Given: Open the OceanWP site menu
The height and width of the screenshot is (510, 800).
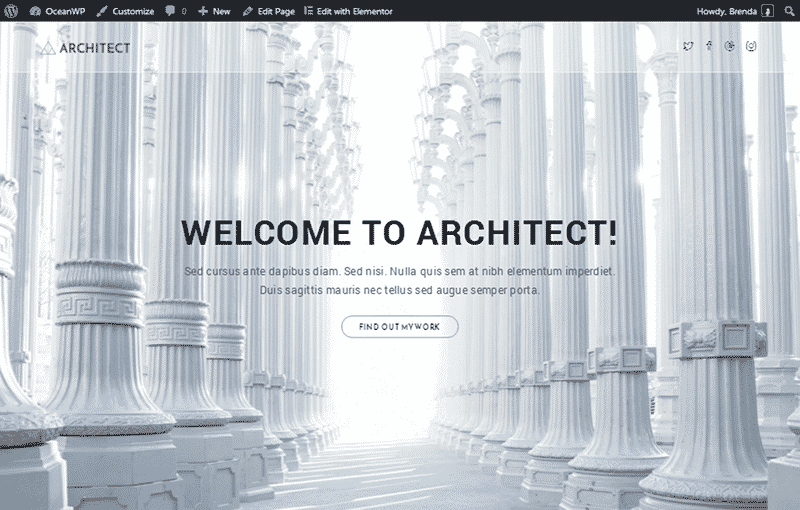Looking at the screenshot, I should [57, 11].
